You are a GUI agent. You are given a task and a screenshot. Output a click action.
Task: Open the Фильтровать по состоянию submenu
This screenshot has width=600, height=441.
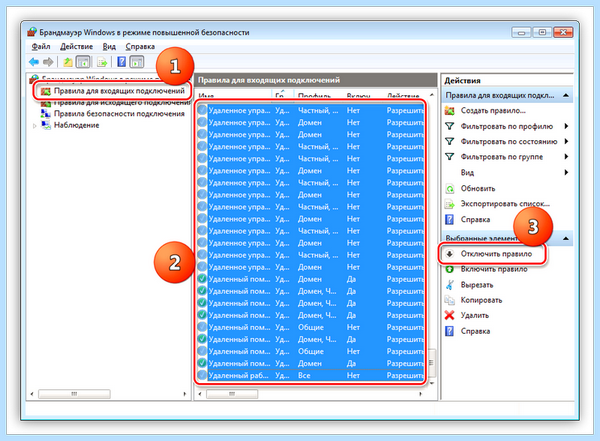[x=509, y=142]
